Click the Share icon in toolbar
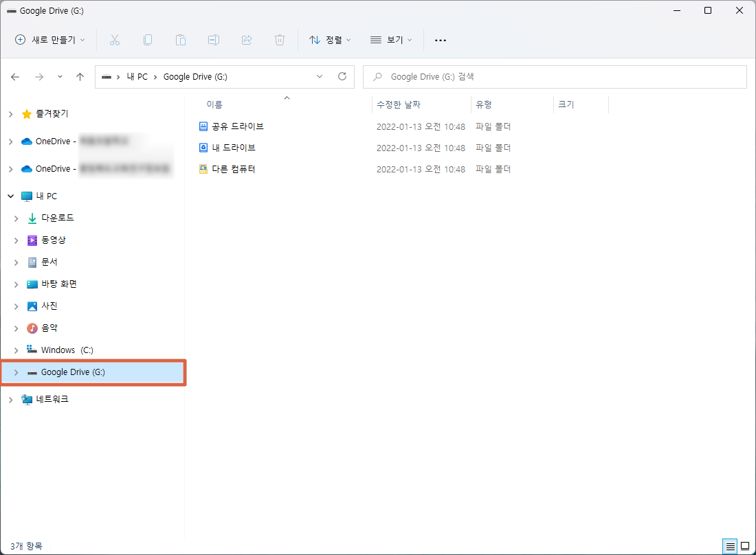756x555 pixels. [247, 40]
